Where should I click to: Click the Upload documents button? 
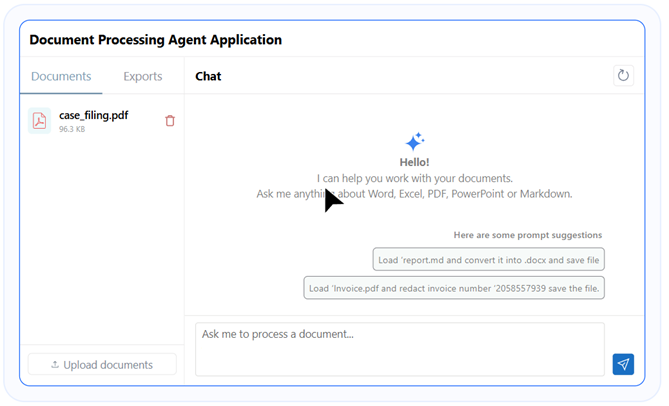[102, 365]
